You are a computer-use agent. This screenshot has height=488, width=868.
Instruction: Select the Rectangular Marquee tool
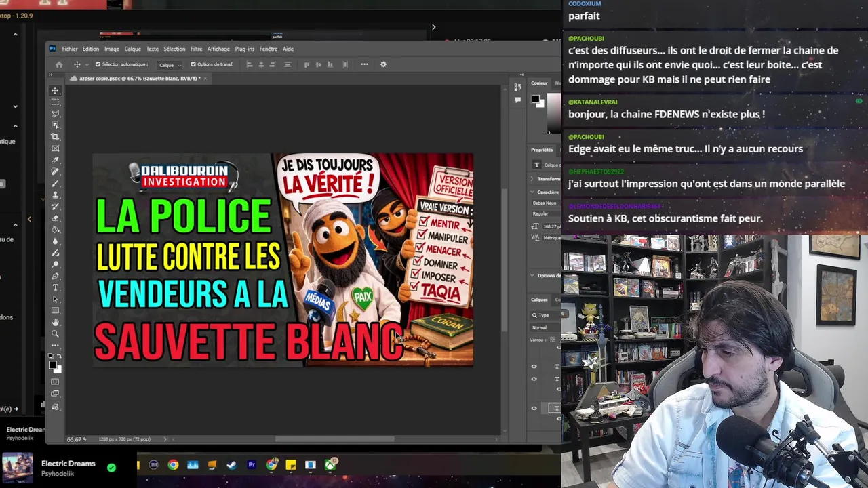pyautogui.click(x=56, y=102)
